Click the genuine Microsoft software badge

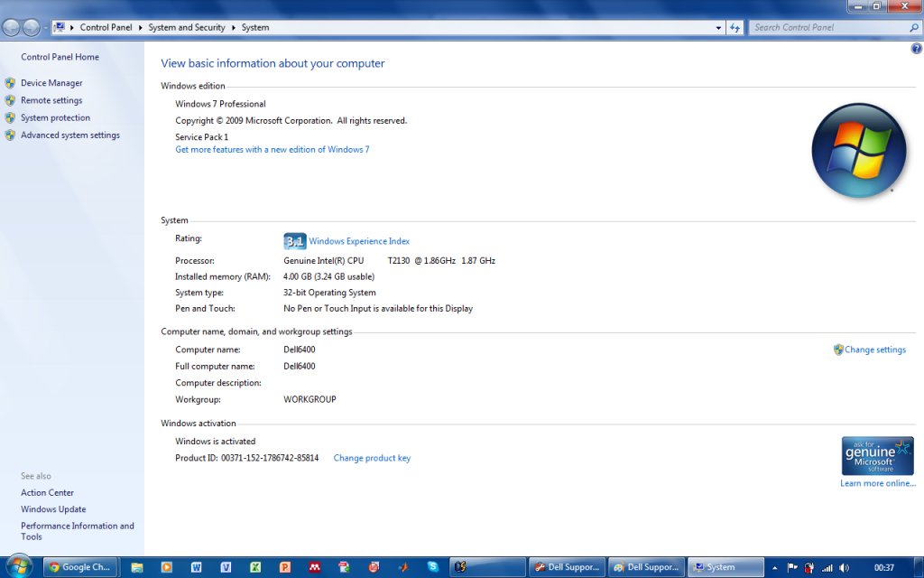tap(877, 456)
